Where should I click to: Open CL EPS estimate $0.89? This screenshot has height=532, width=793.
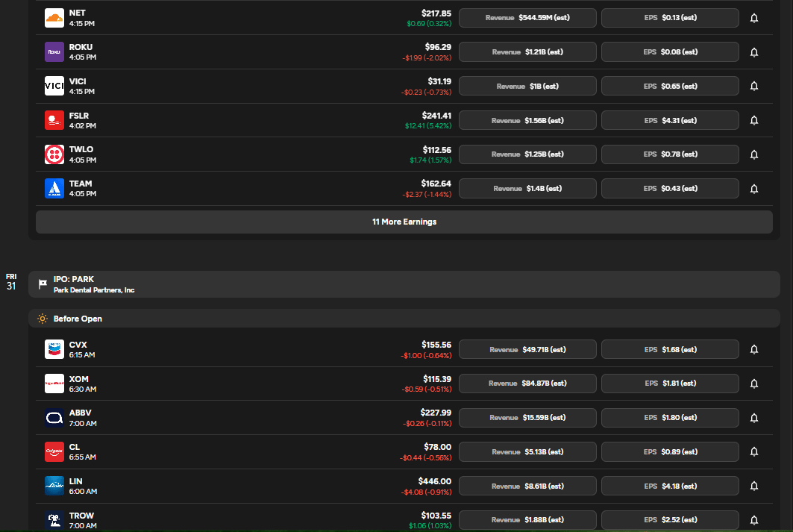point(670,452)
